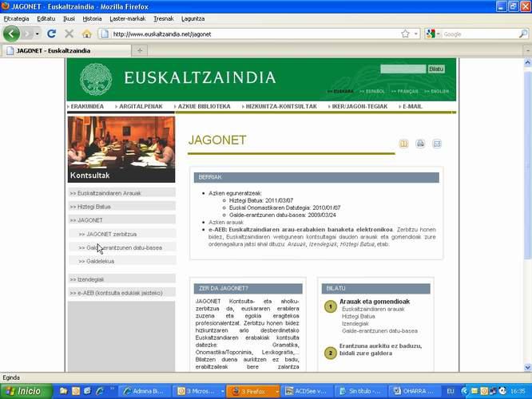The image size is (532, 399).
Task: Open the Historia menu
Action: pos(92,18)
